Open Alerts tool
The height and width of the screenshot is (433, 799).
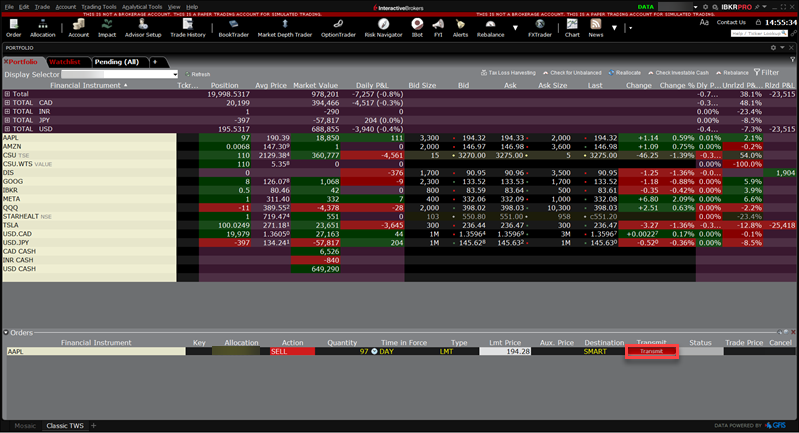pos(460,28)
